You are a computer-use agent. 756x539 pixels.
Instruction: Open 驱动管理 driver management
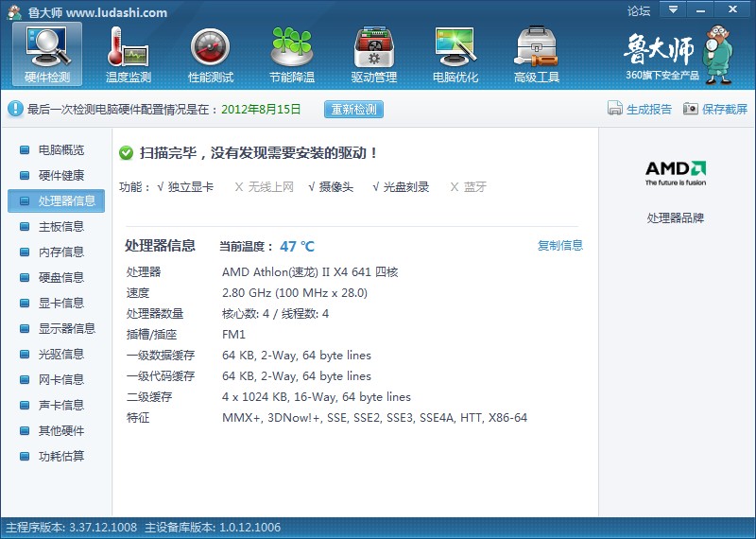pos(373,54)
